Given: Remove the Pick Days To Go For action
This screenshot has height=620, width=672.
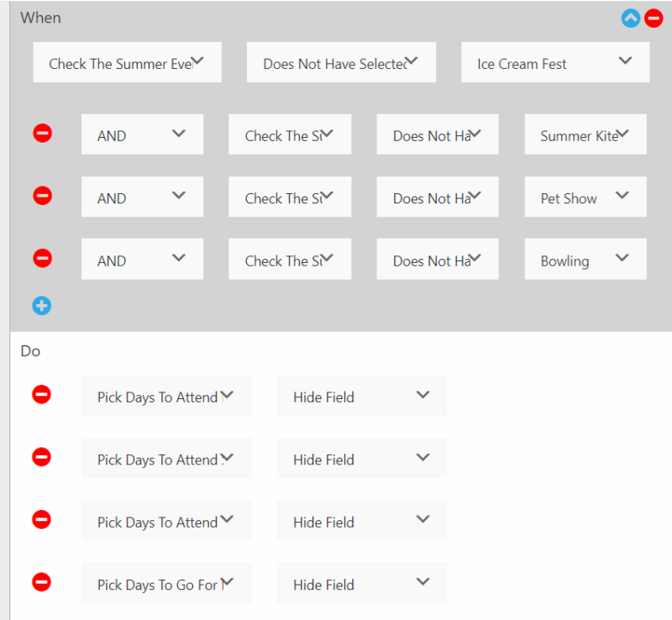Looking at the screenshot, I should (x=42, y=582).
